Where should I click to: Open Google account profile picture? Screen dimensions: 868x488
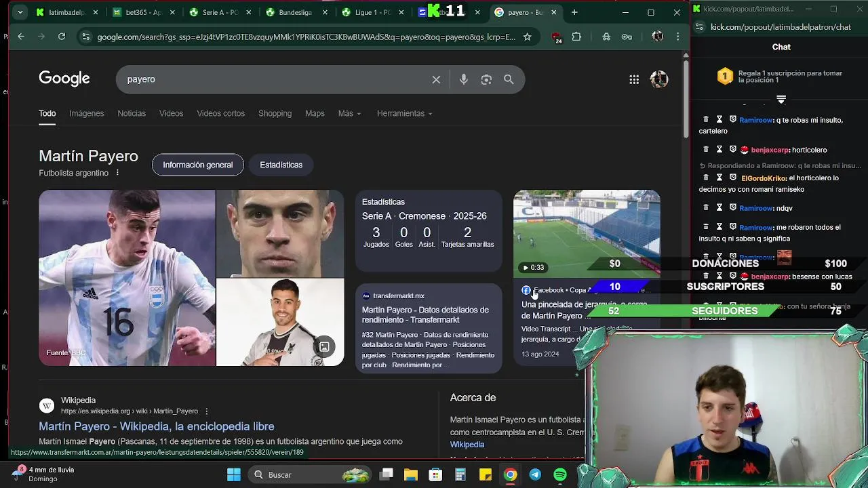659,79
